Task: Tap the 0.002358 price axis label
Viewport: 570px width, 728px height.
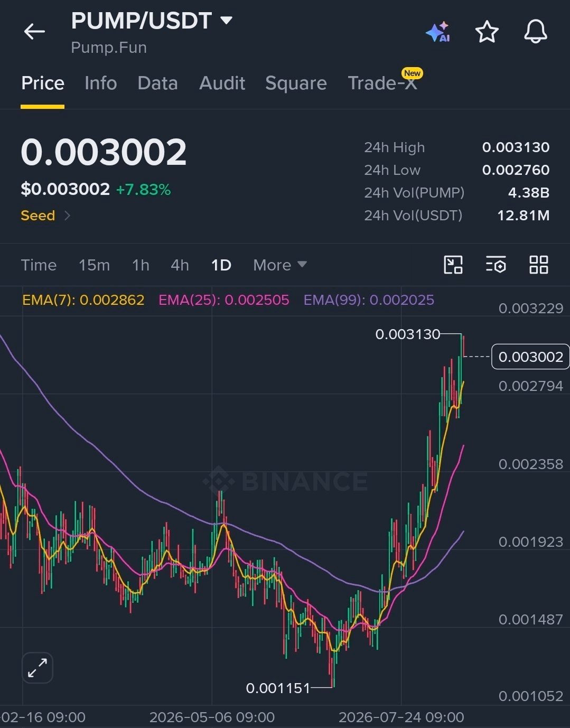Action: click(531, 464)
